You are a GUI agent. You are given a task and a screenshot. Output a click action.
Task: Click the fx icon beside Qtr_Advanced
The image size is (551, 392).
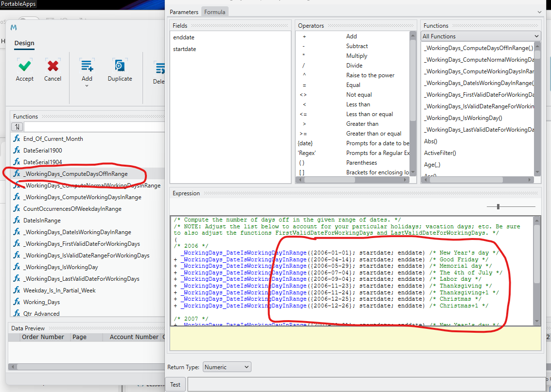click(x=17, y=313)
